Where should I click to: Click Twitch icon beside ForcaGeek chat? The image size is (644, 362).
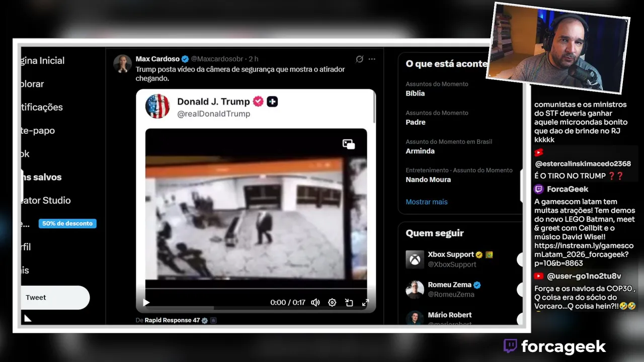[539, 189]
